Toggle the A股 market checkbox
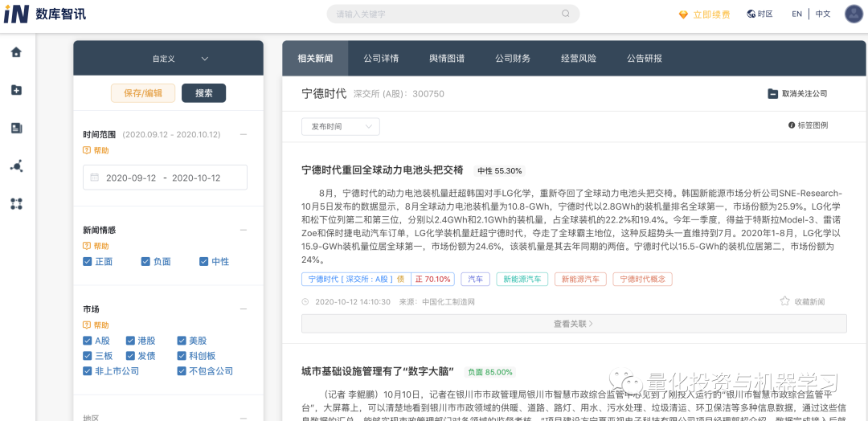Screen dimensions: 868x421 [87, 341]
